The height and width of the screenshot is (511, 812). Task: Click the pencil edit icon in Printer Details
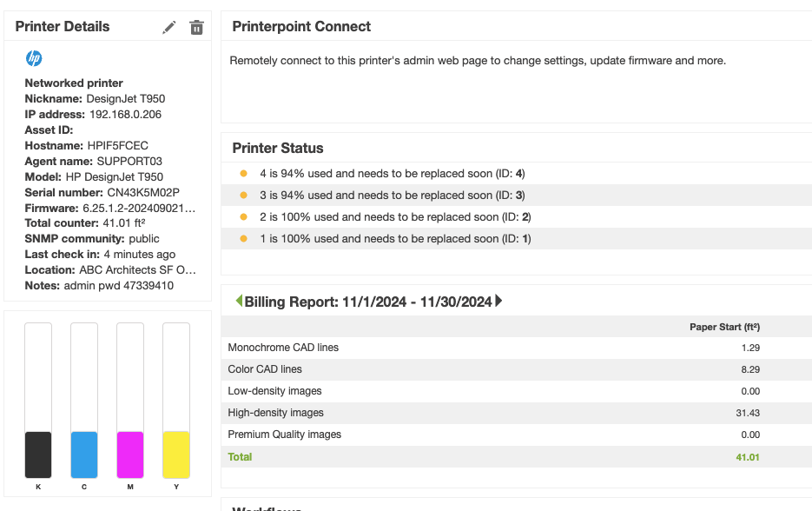[169, 28]
